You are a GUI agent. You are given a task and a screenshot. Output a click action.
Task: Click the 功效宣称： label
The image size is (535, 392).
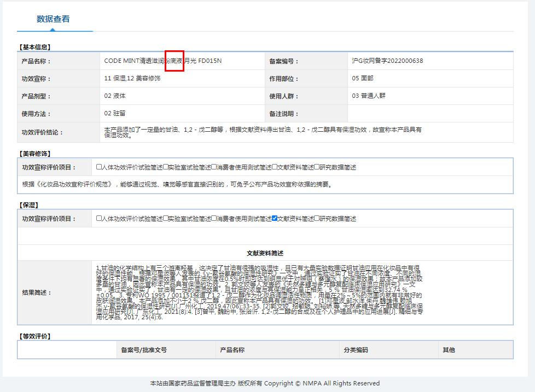pyautogui.click(x=36, y=79)
